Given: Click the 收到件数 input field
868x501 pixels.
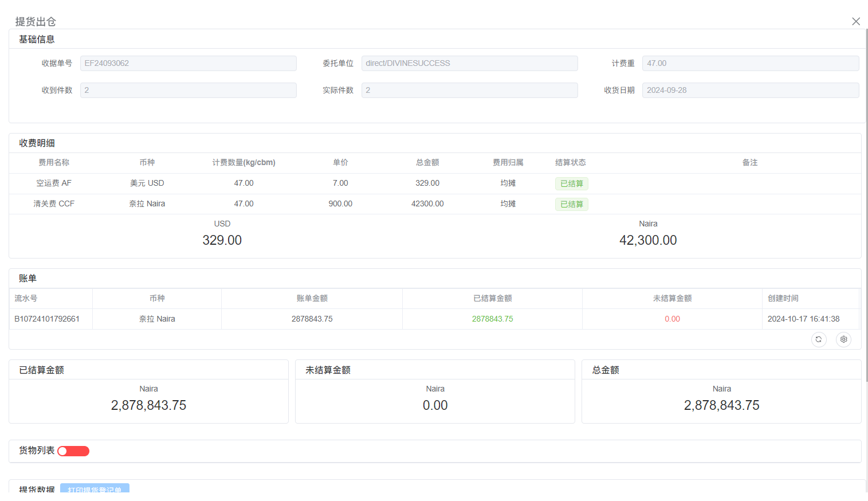Looking at the screenshot, I should [188, 90].
